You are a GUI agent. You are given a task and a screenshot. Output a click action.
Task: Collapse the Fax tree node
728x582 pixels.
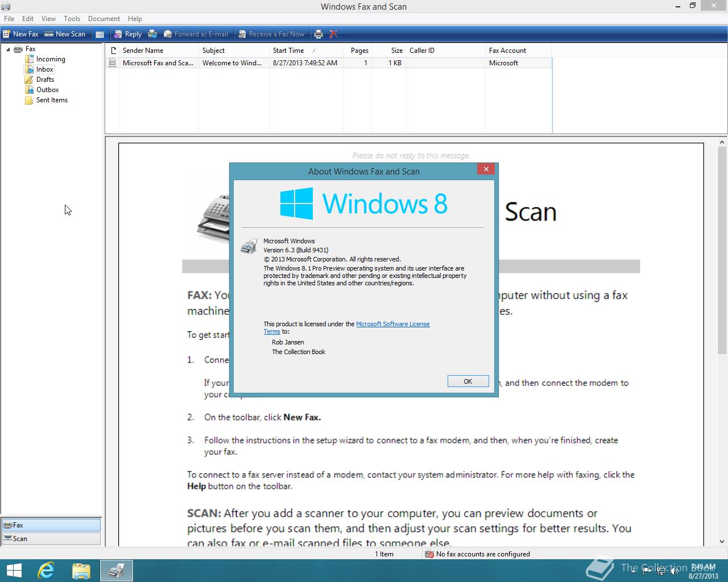click(x=8, y=49)
